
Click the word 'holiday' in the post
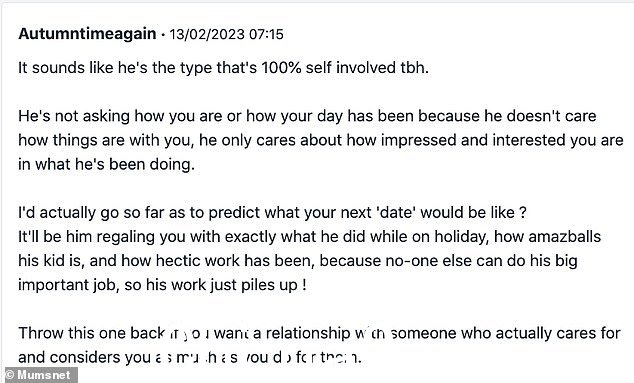point(460,237)
